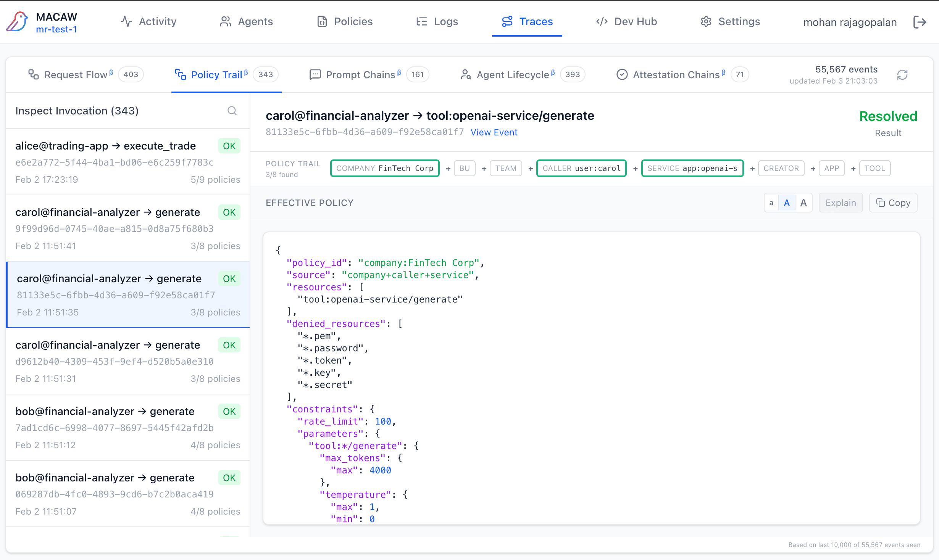Viewport: 939px width, 560px height.
Task: Toggle the COMPANY FinTech Corp policy chip
Action: [385, 168]
